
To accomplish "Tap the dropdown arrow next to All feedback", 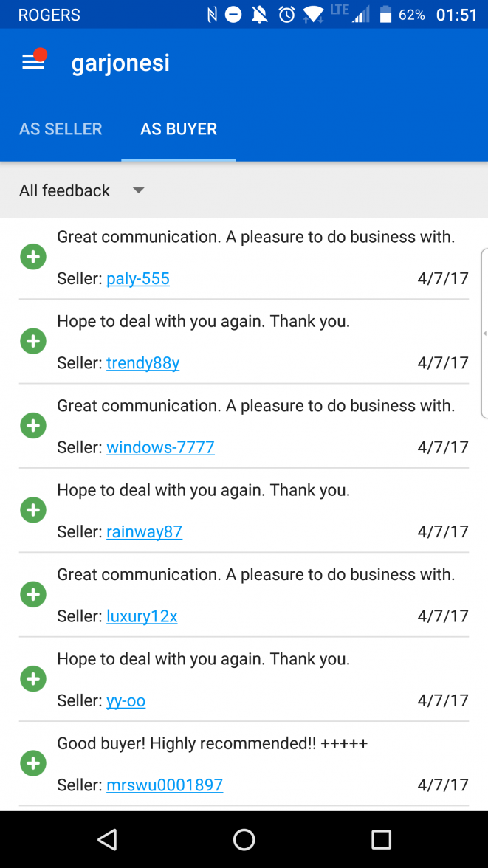I will click(138, 190).
